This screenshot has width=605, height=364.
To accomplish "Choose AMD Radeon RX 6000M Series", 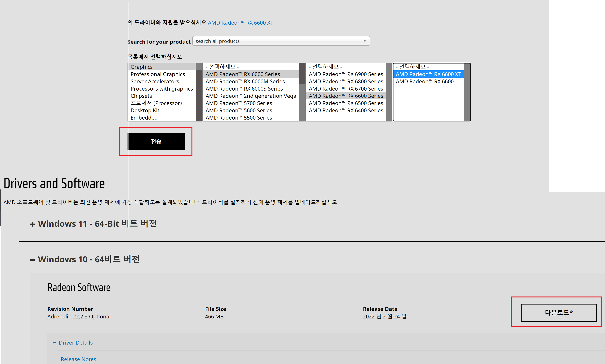I will tap(245, 81).
